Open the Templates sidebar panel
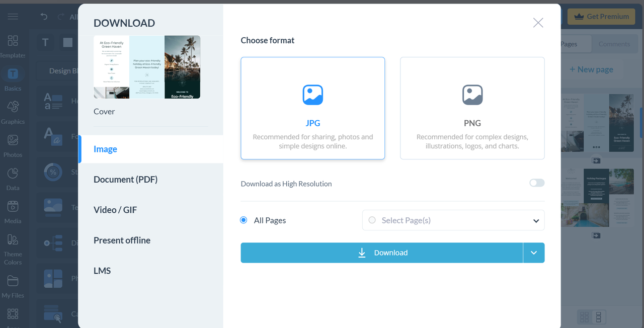The width and height of the screenshot is (644, 328). 13,46
